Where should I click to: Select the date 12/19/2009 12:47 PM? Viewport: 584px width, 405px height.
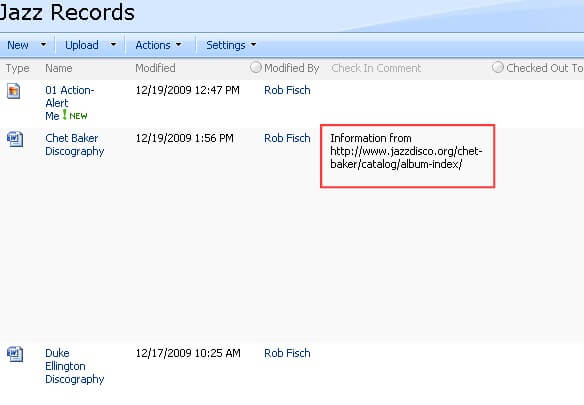coord(187,90)
